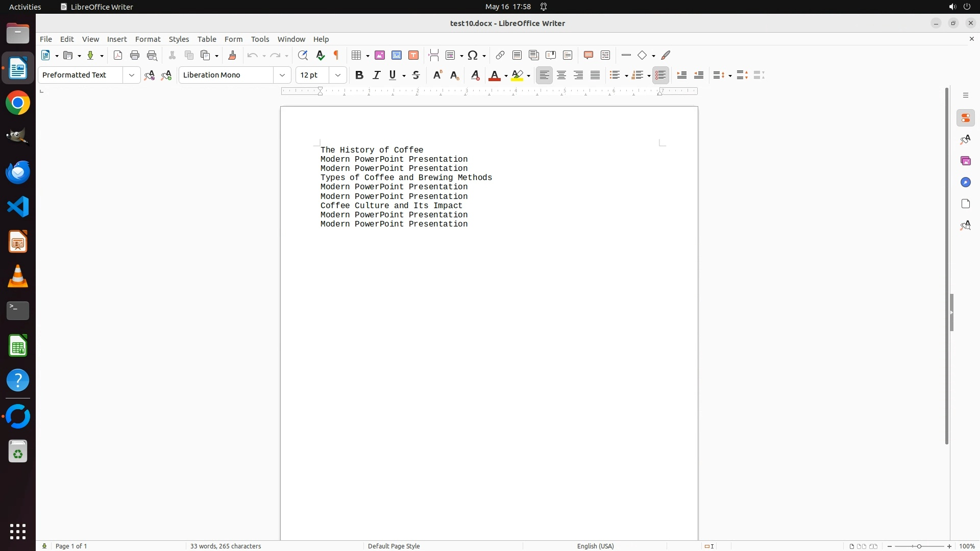Open the Tools menu
Image resolution: width=980 pixels, height=551 pixels.
[260, 39]
